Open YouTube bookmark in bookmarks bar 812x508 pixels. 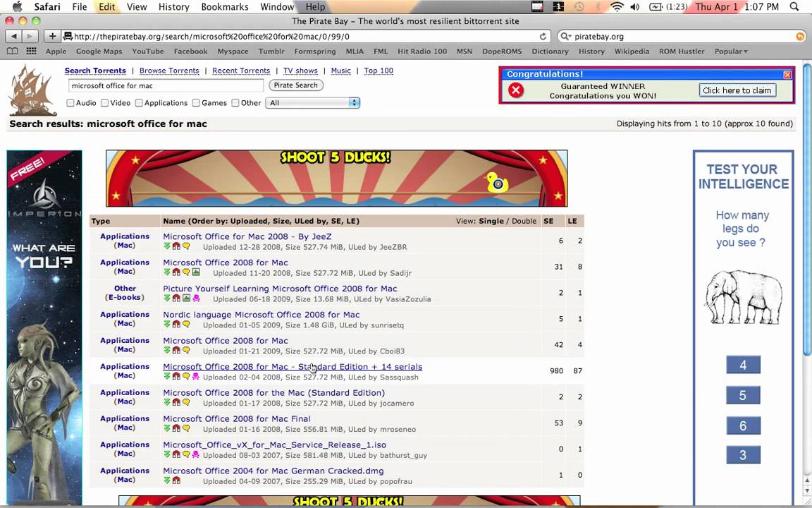[x=147, y=52]
